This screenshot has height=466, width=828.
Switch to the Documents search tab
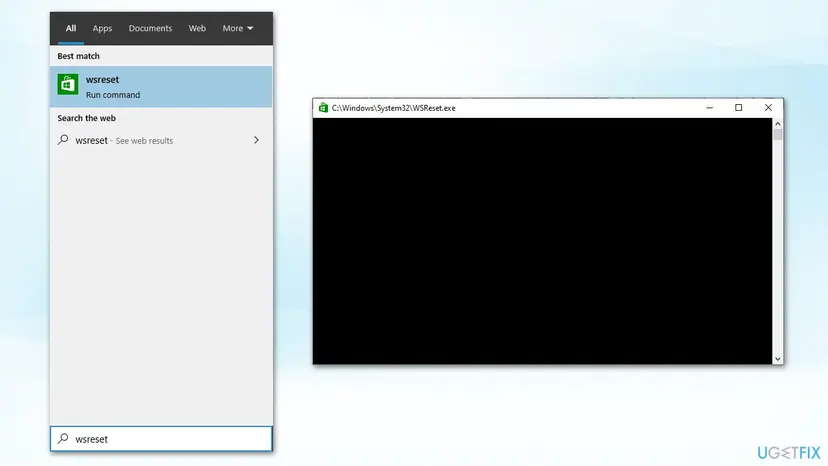coord(150,29)
